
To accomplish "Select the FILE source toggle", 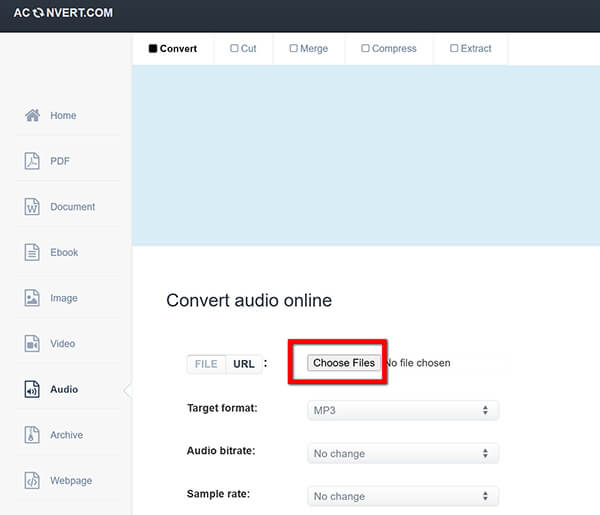I will tap(206, 364).
